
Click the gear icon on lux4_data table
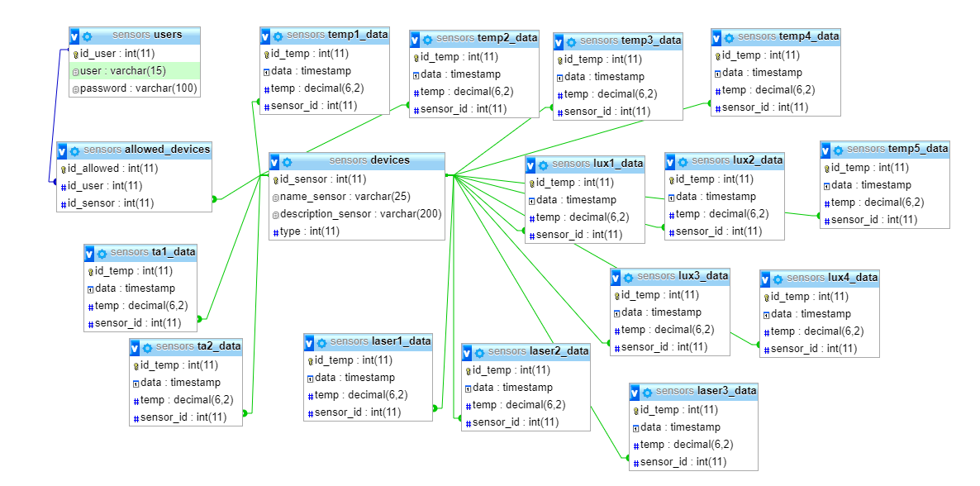778,279
